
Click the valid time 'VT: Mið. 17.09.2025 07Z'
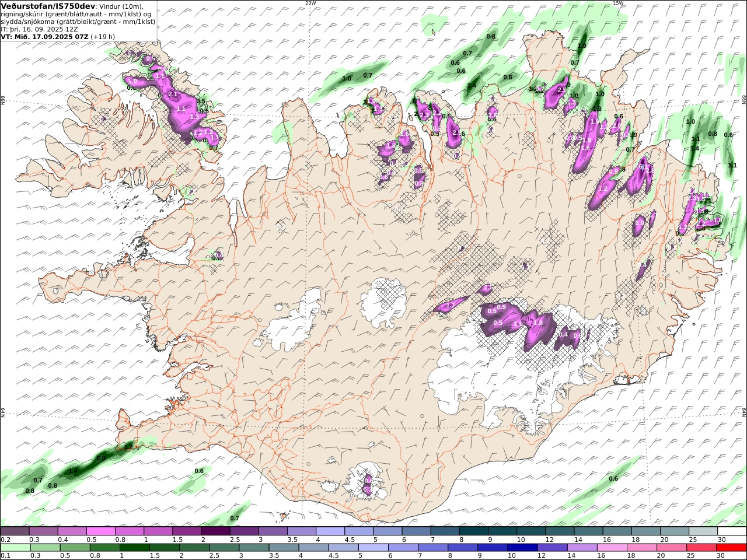(44, 36)
